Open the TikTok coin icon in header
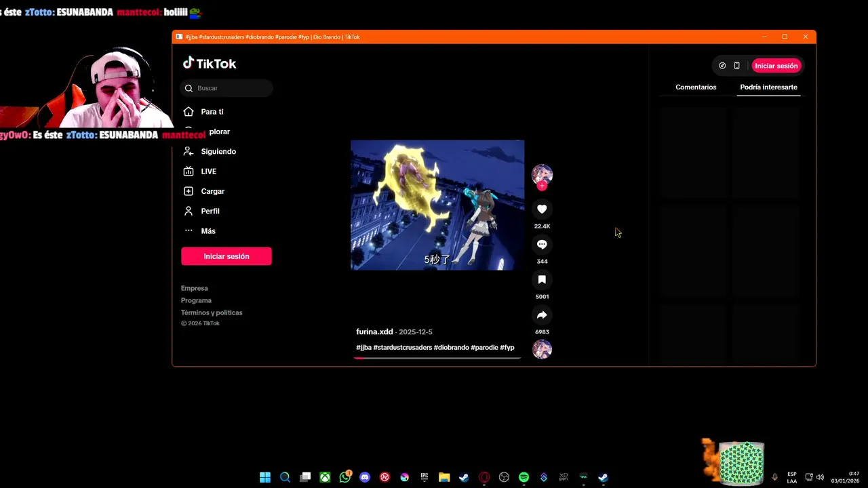 click(722, 66)
